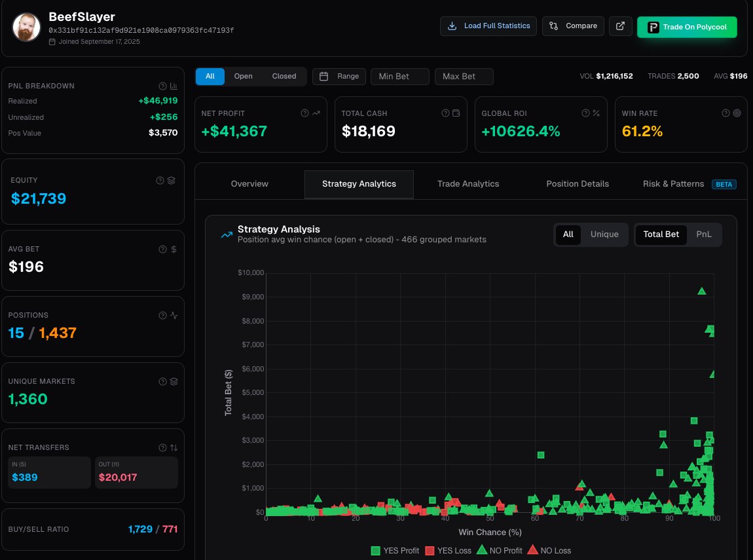The width and height of the screenshot is (753, 560).
Task: Click the download icon in Load Full Statistics
Action: [x=452, y=26]
